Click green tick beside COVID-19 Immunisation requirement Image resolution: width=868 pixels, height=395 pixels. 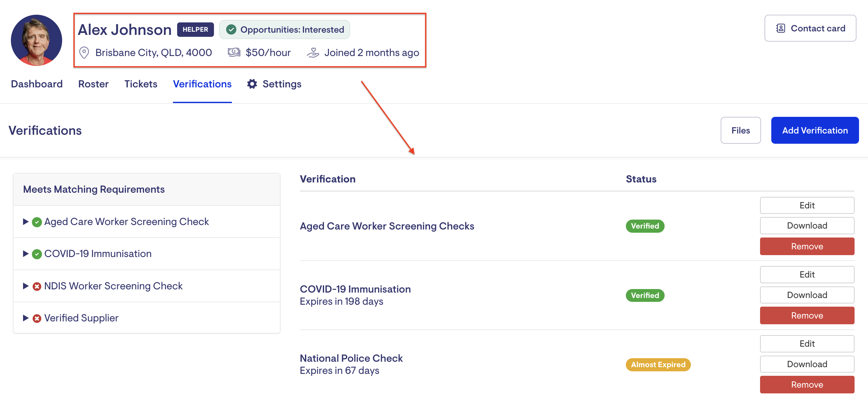click(x=37, y=254)
